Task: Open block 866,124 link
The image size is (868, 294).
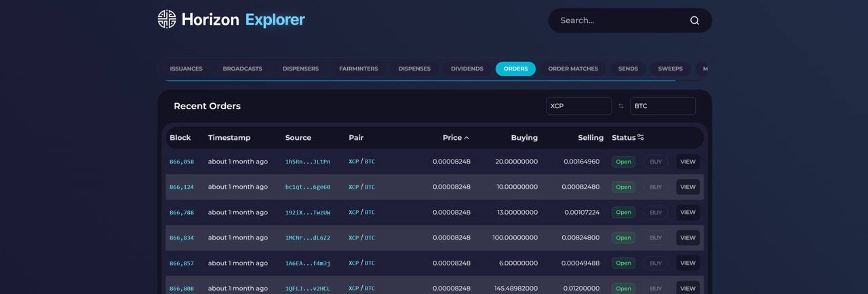Action: coord(182,187)
